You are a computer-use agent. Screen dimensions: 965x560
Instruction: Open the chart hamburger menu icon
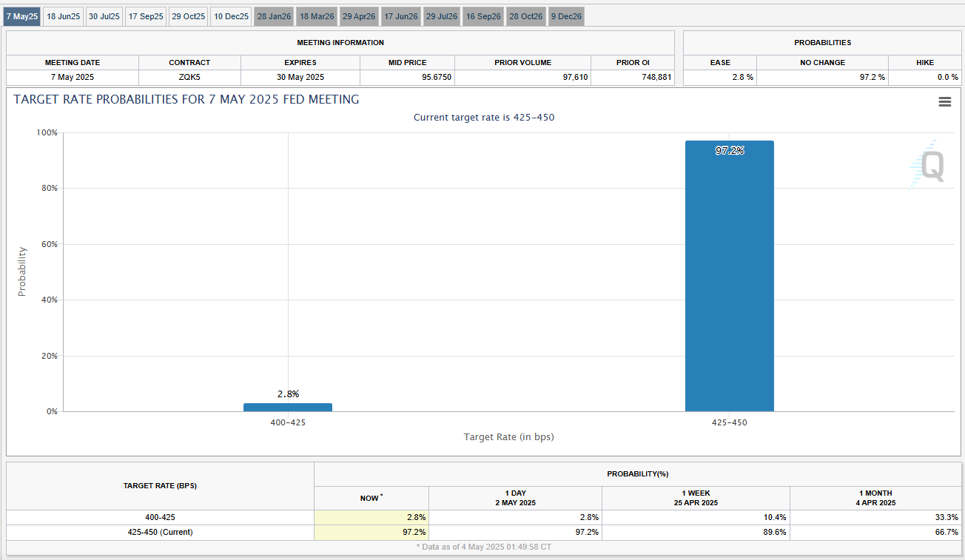coord(944,102)
